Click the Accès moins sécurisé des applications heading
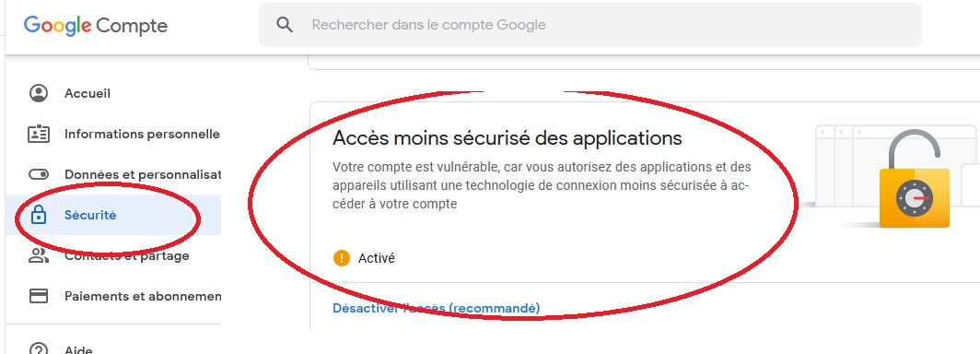980x354 pixels. coord(507,137)
